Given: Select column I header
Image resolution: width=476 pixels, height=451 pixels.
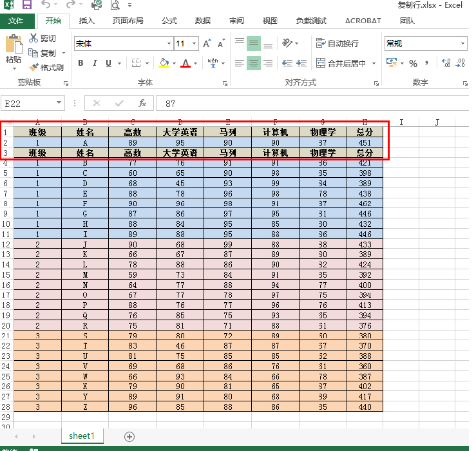Looking at the screenshot, I should 401,122.
